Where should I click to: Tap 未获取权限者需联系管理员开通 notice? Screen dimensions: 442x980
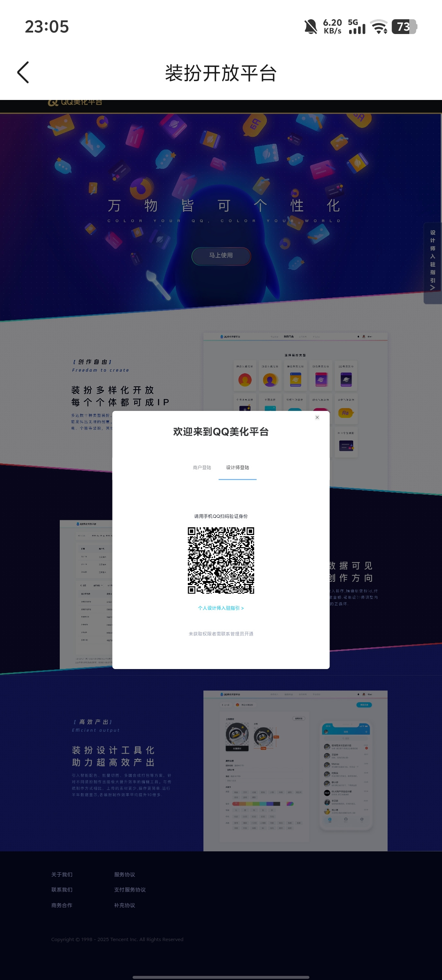[221, 634]
